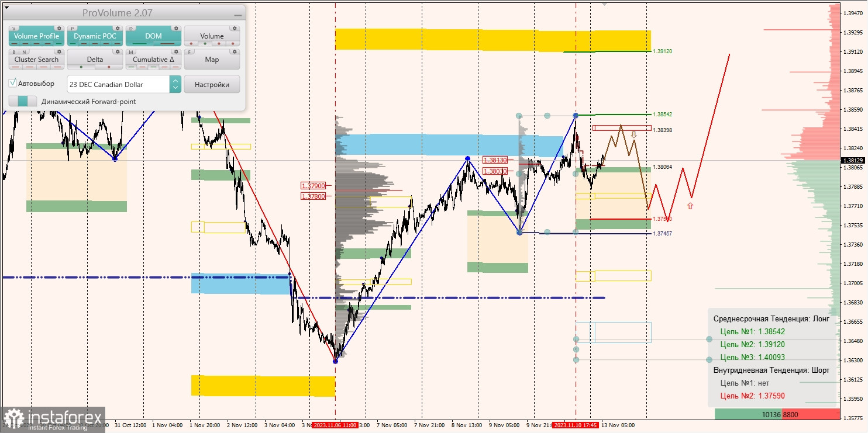Enable the Delta indicator
The height and width of the screenshot is (433, 868).
click(95, 60)
